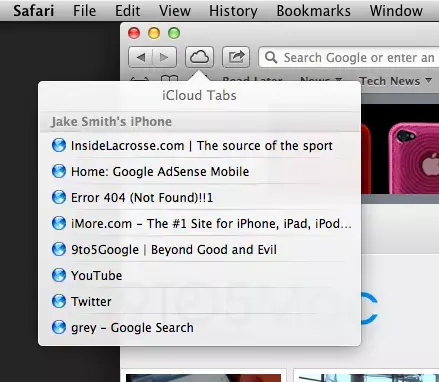Click the Jake Smith's iPhone header
Screen dimensions: 439x382
(111, 121)
